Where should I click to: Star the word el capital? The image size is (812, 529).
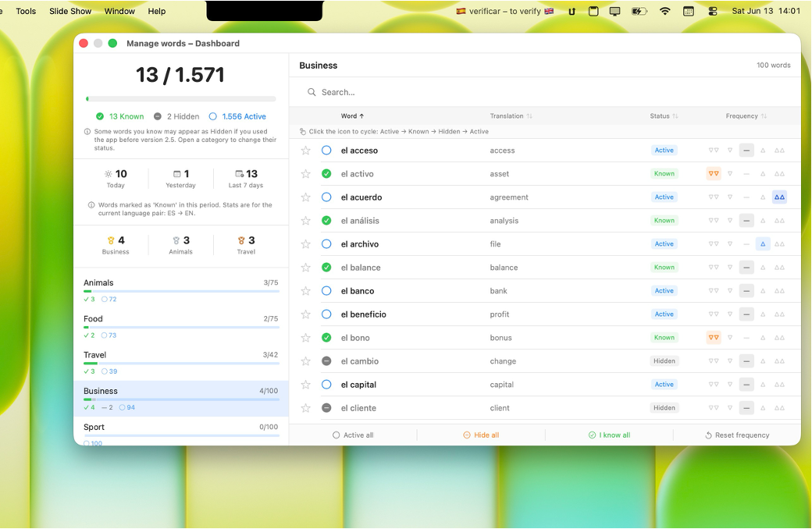[305, 385]
